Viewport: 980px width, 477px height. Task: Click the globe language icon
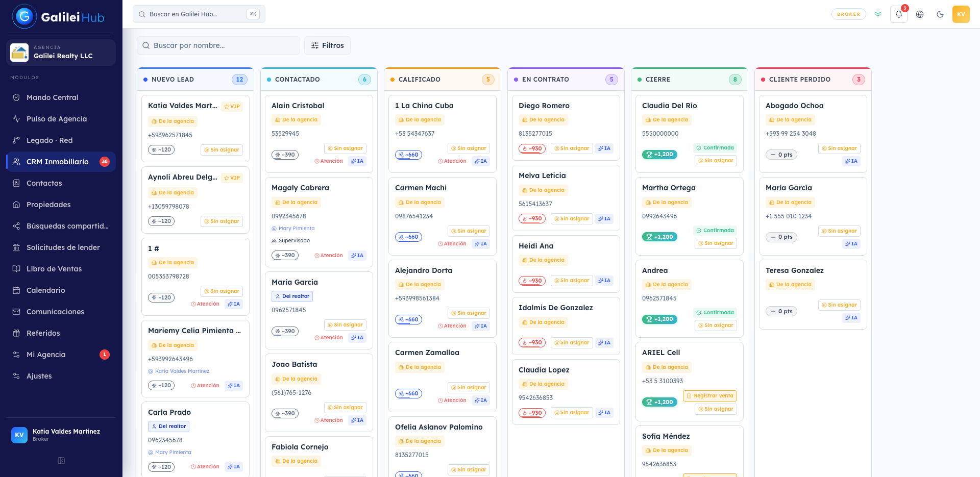[x=920, y=14]
